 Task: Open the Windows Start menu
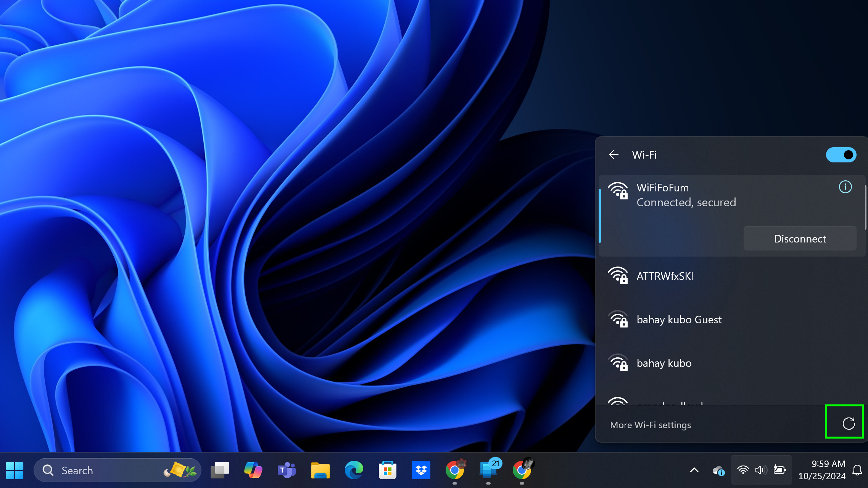(x=14, y=470)
